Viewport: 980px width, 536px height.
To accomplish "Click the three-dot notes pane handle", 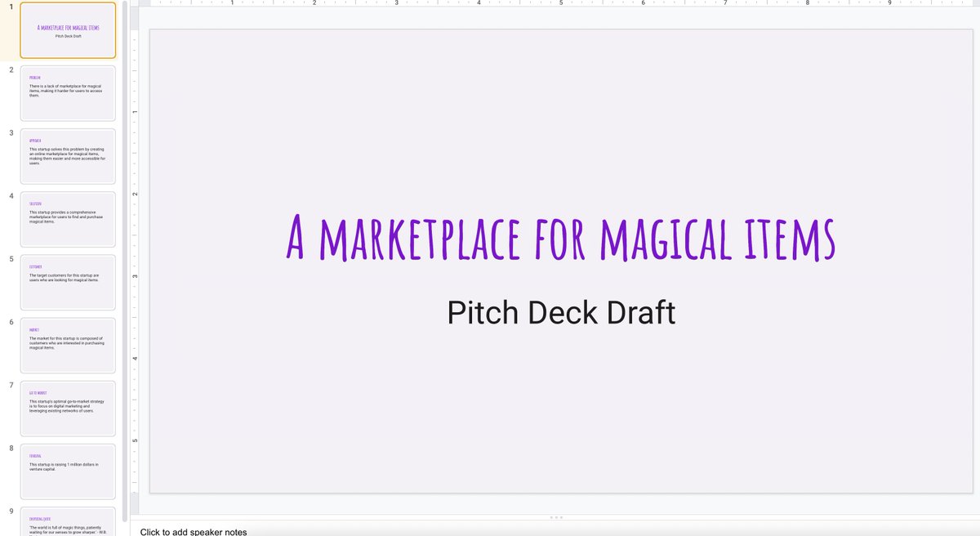I will (556, 517).
